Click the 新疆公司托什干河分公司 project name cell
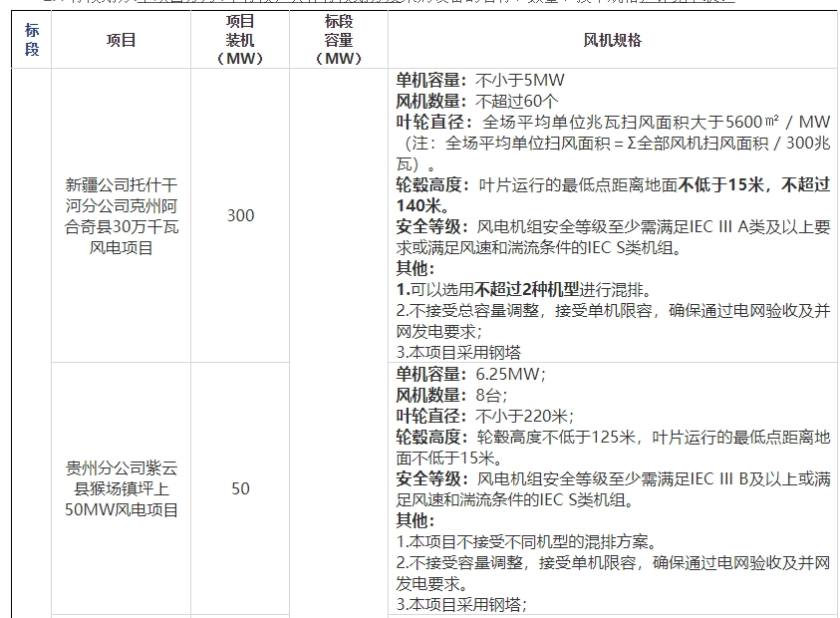The width and height of the screenshot is (840, 618). (x=121, y=215)
